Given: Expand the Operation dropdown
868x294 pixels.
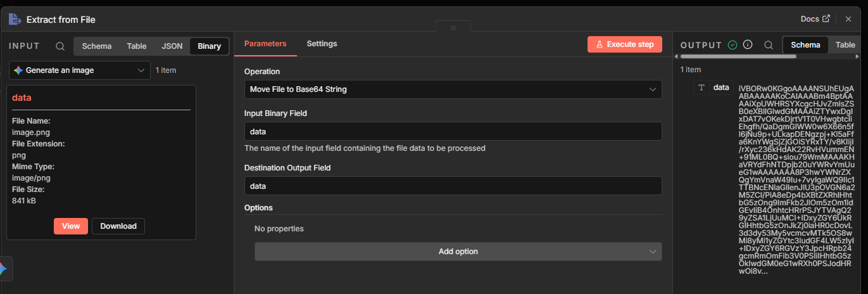Looking at the screenshot, I should click(x=453, y=89).
